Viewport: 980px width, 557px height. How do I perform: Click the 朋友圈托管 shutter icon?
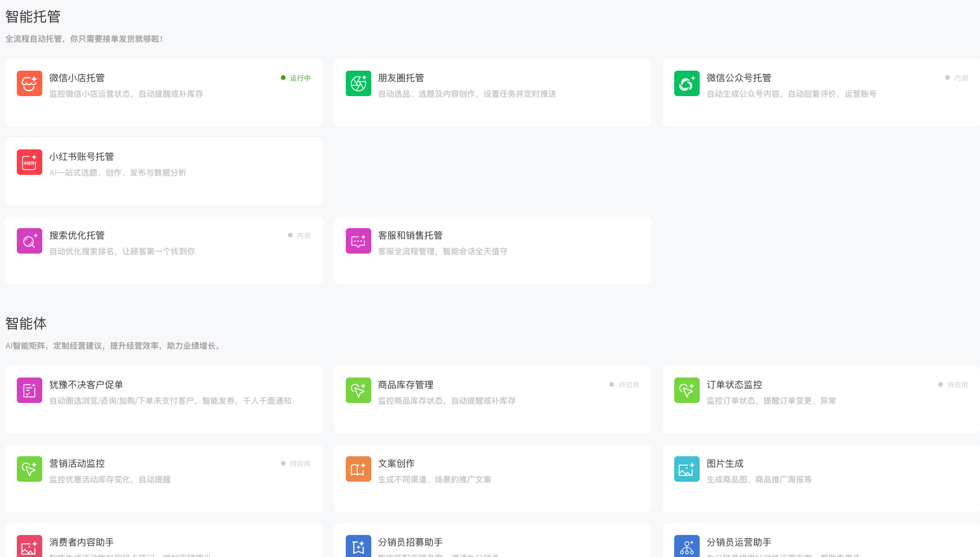(x=358, y=83)
